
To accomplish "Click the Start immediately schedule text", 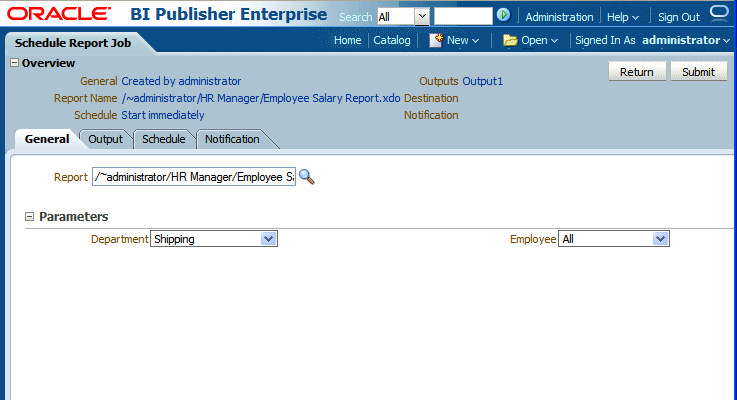I will (x=163, y=115).
